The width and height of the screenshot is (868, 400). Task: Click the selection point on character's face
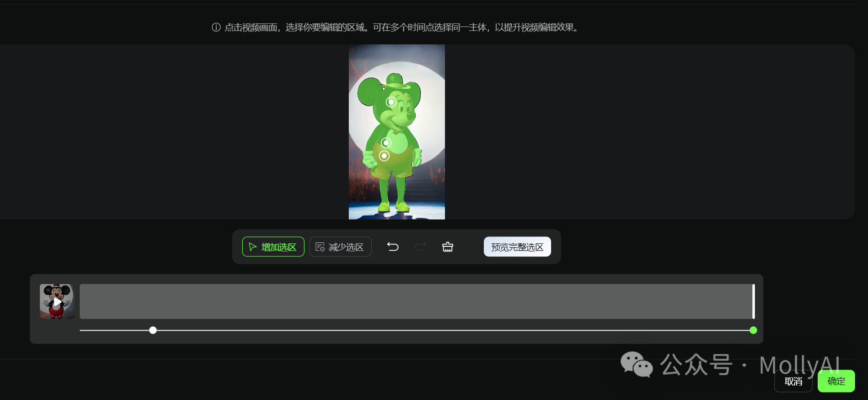pyautogui.click(x=391, y=102)
